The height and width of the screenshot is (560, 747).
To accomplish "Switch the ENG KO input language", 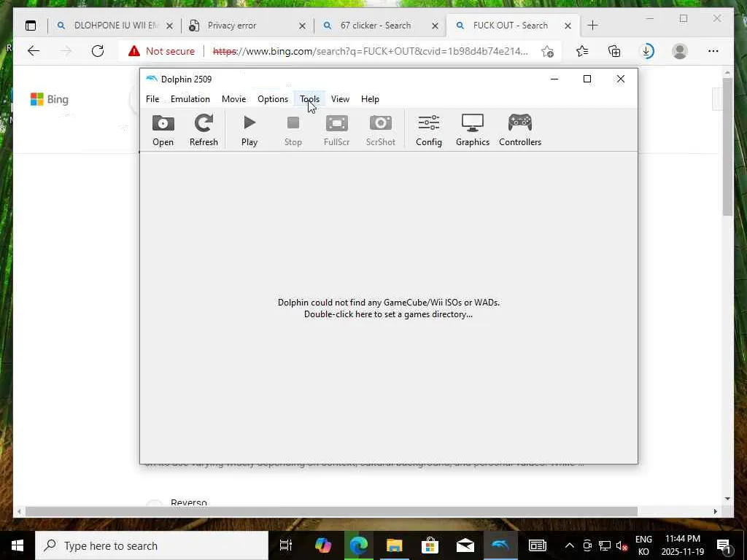I will [643, 545].
